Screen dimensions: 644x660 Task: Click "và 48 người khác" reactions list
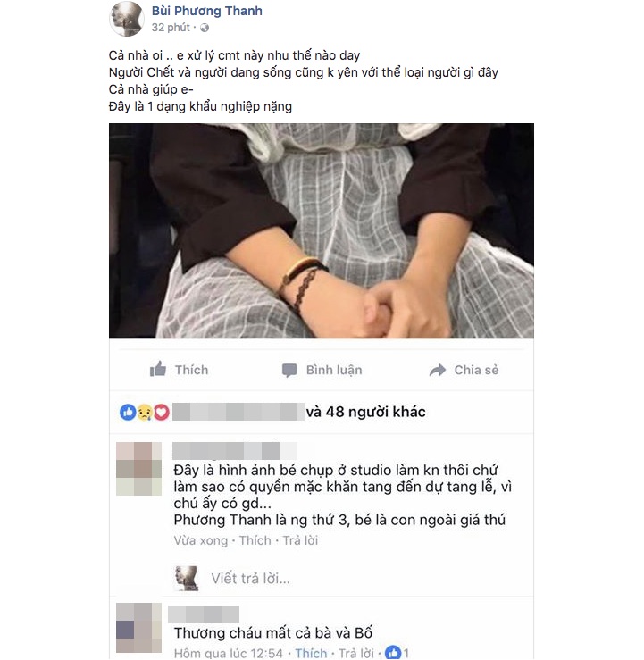click(365, 412)
